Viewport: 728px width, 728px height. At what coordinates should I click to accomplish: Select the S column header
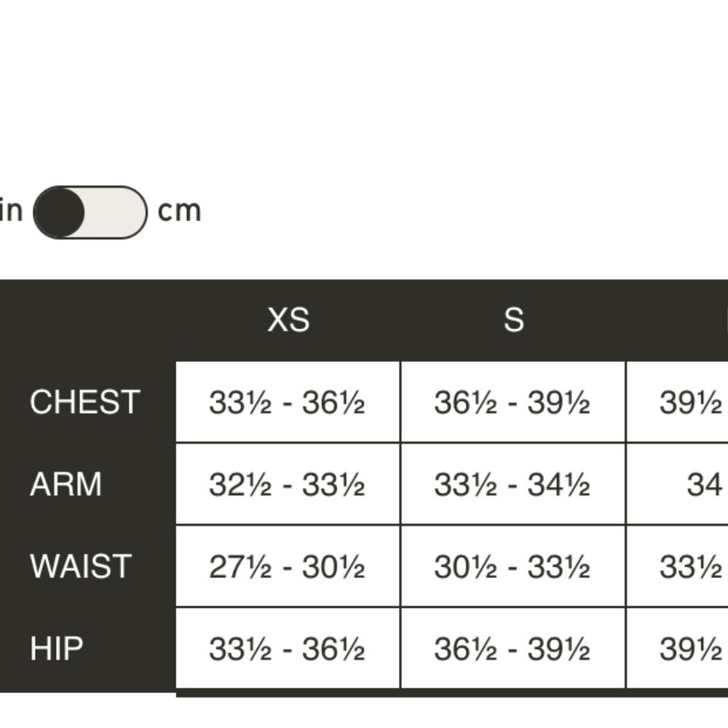coord(513,320)
